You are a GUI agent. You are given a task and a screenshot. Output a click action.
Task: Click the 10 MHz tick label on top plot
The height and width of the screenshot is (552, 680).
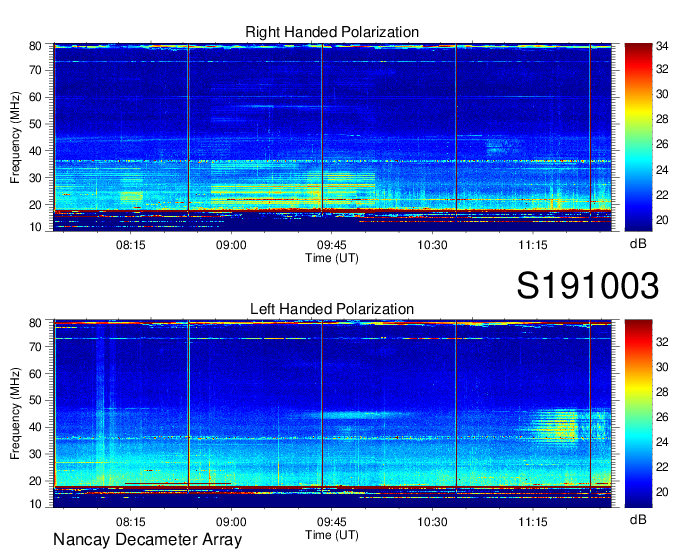click(35, 227)
